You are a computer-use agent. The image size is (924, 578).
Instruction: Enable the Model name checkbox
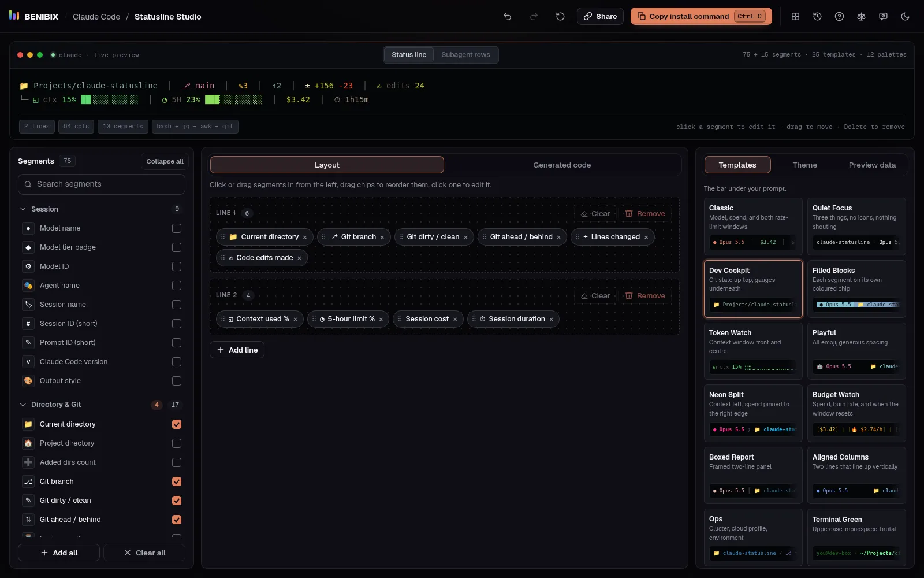click(177, 228)
